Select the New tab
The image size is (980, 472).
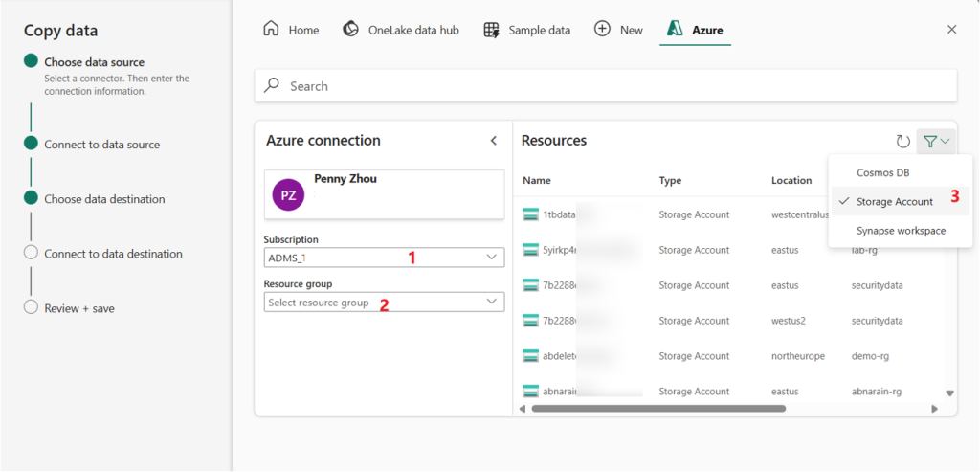(618, 30)
